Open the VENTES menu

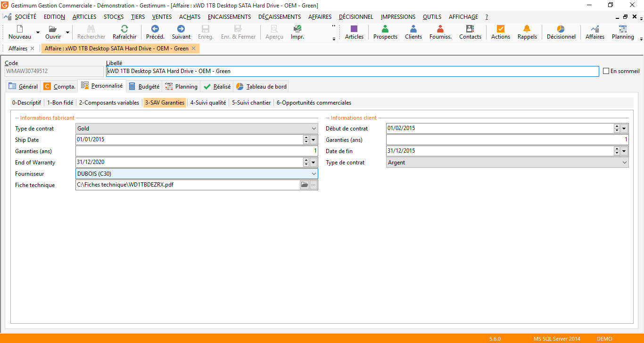(x=162, y=17)
